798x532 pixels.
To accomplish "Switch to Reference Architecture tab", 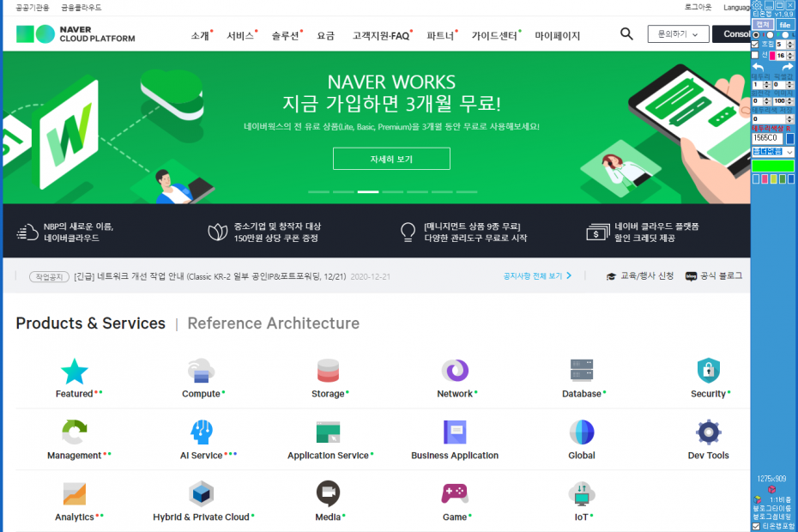I will pos(274,323).
